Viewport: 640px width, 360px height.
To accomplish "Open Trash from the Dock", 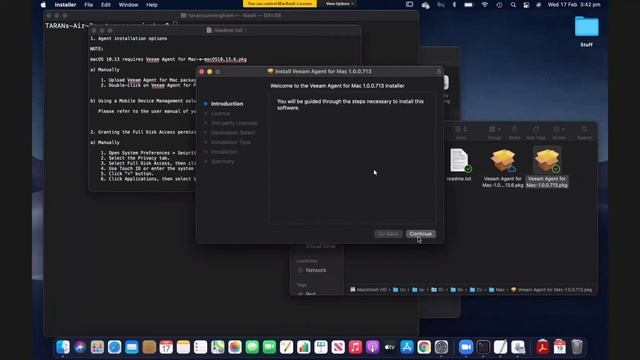I will click(x=577, y=347).
